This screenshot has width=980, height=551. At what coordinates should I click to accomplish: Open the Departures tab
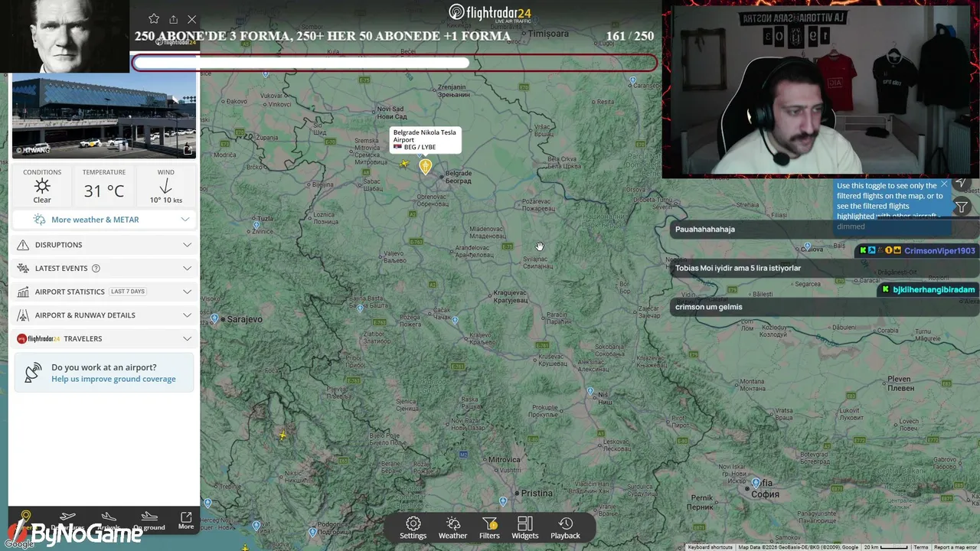(x=67, y=520)
